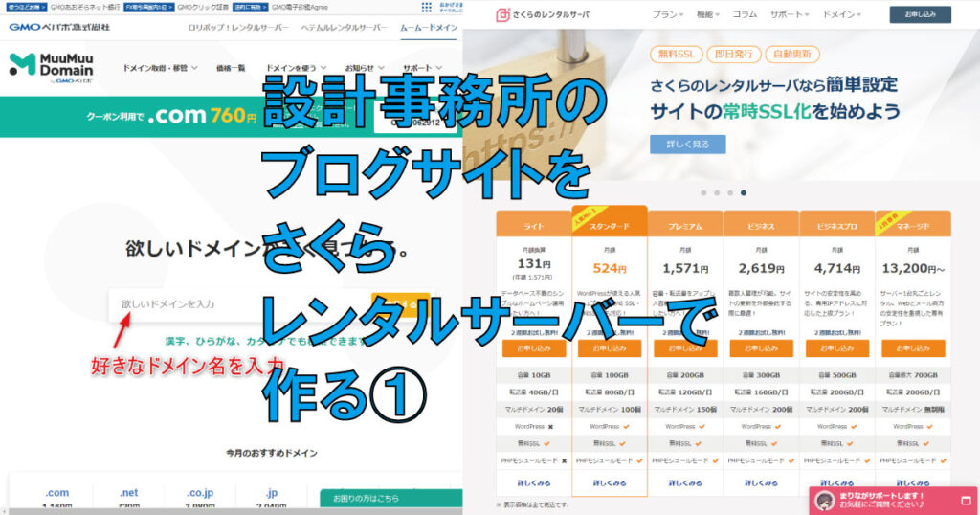Screen dimensions: 980x515
Task: Select the third carousel dot indicator
Action: 730,193
